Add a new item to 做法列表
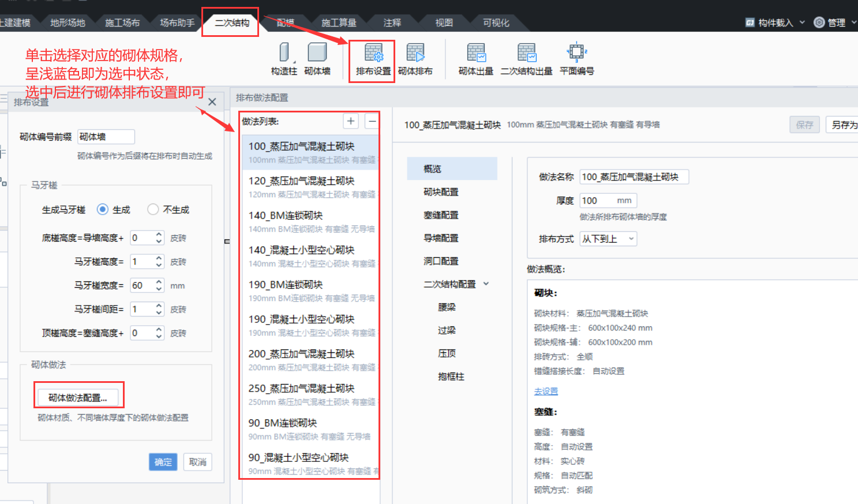This screenshot has width=858, height=504. pyautogui.click(x=351, y=121)
